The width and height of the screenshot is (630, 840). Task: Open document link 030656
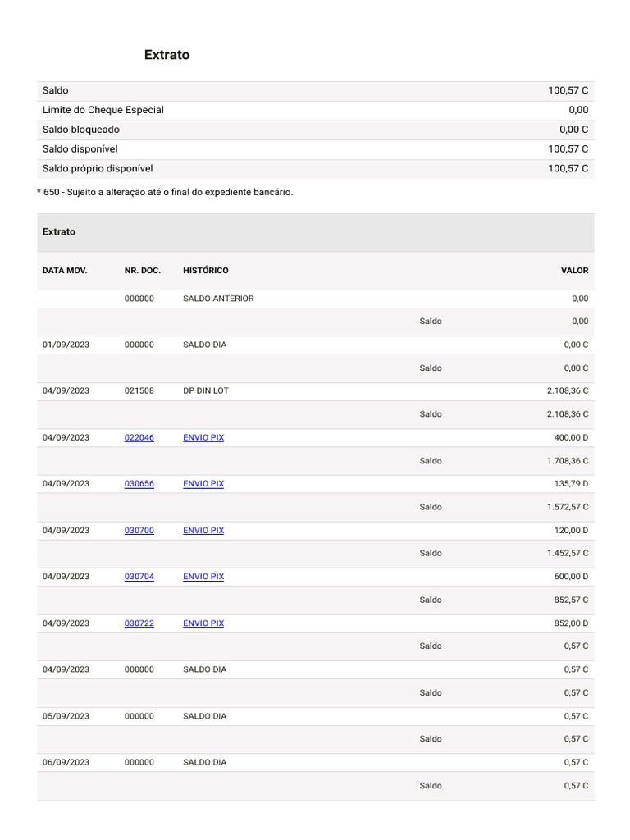[x=139, y=484]
